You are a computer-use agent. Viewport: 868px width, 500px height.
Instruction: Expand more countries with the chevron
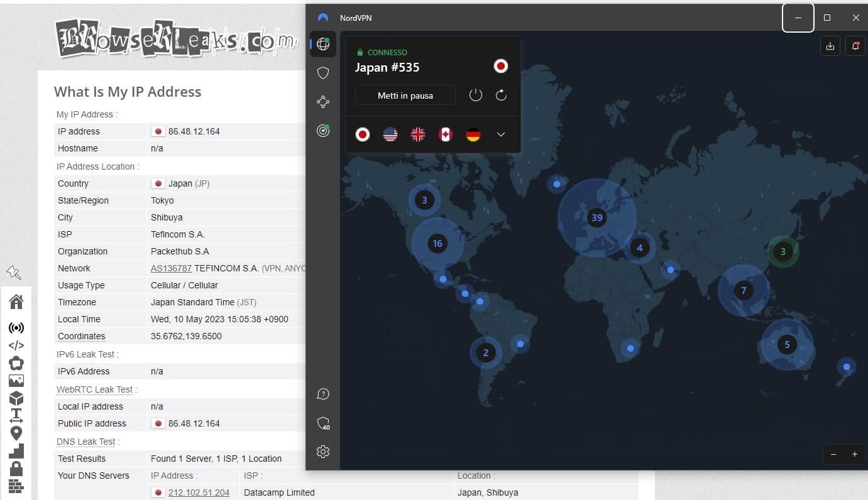pos(501,134)
